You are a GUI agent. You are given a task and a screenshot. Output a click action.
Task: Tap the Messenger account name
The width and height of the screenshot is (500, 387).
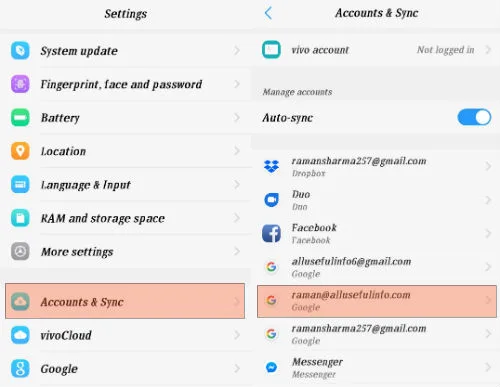(x=317, y=362)
